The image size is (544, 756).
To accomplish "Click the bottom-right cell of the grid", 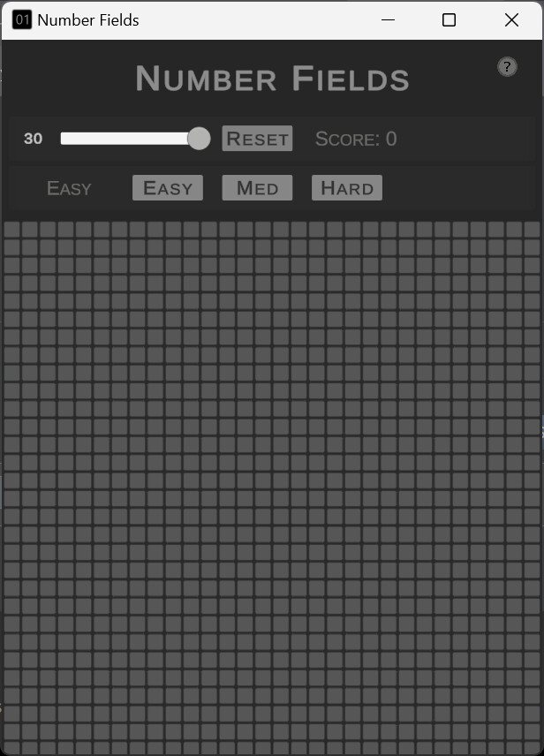I will pyautogui.click(x=533, y=746).
